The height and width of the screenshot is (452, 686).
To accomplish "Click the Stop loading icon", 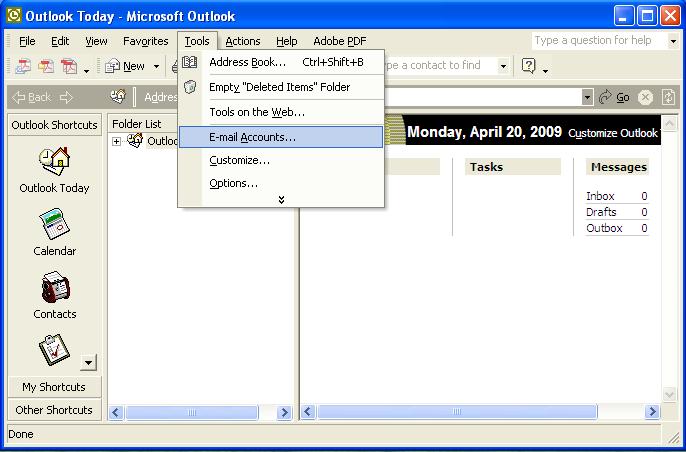I will (x=645, y=97).
